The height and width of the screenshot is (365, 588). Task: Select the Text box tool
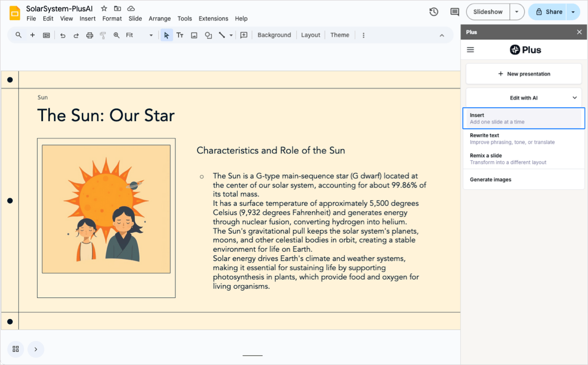180,35
